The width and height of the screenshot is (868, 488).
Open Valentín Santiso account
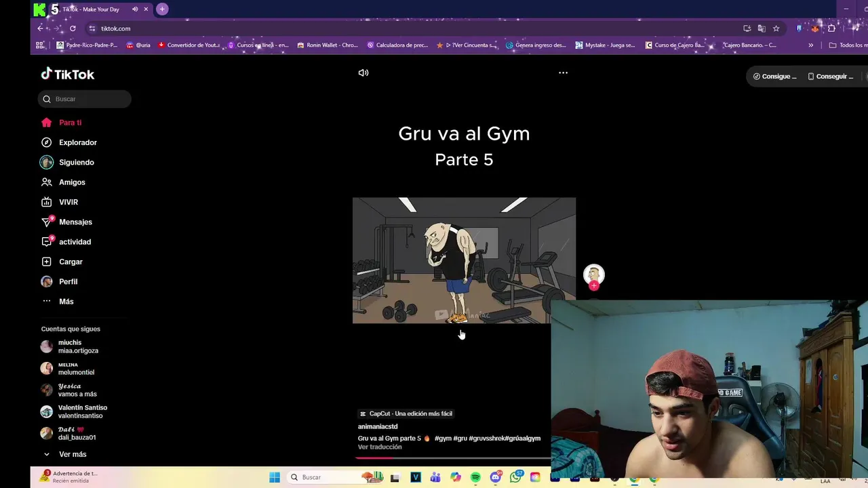point(73,411)
